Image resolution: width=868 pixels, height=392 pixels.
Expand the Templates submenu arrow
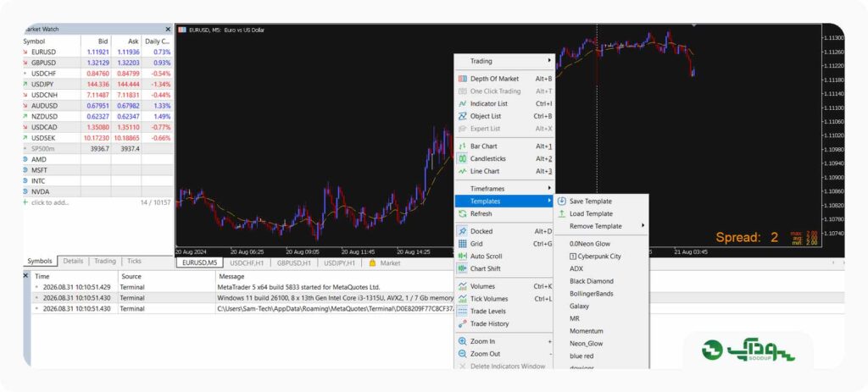point(549,202)
